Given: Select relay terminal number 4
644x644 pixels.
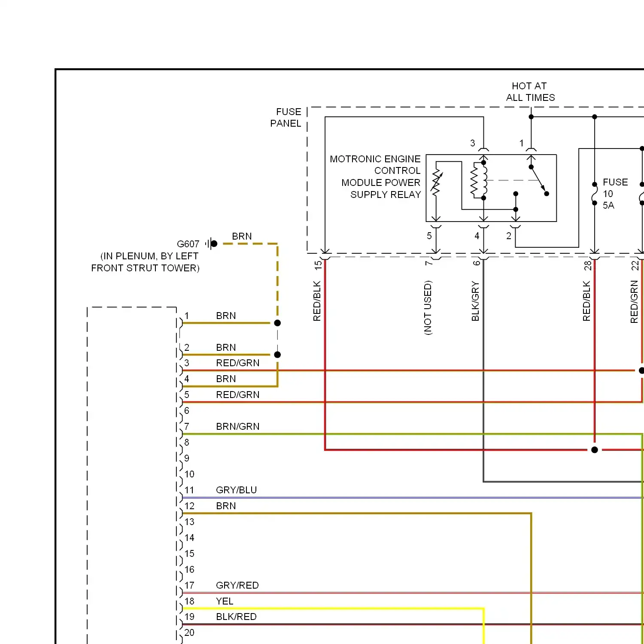Looking at the screenshot, I should [x=477, y=236].
